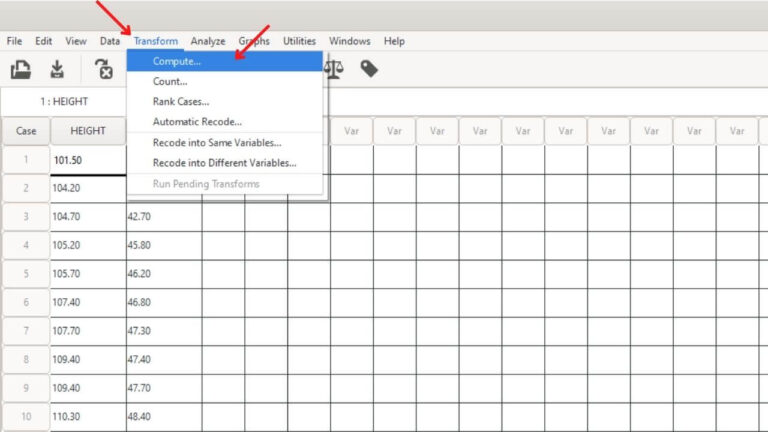The image size is (768, 432).
Task: Select case row header 3
Action: tap(26, 216)
